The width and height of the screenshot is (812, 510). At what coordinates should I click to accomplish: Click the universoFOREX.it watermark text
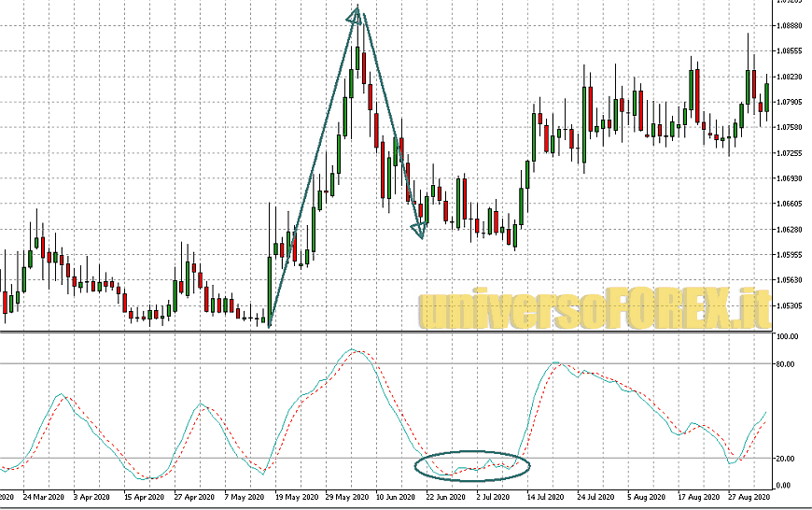(x=595, y=308)
